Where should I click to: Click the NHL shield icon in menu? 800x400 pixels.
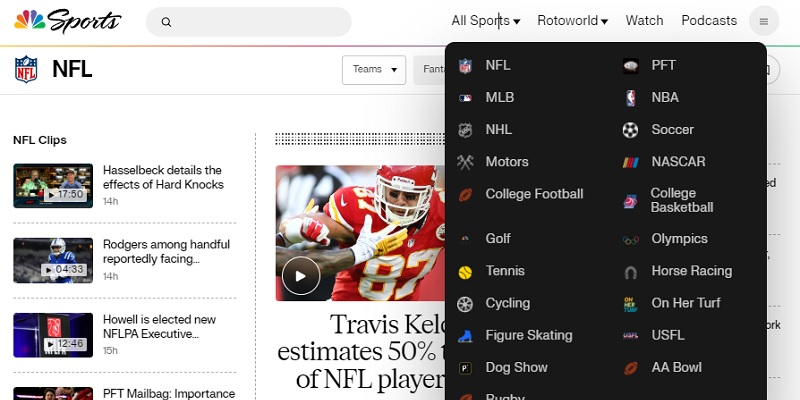(465, 130)
